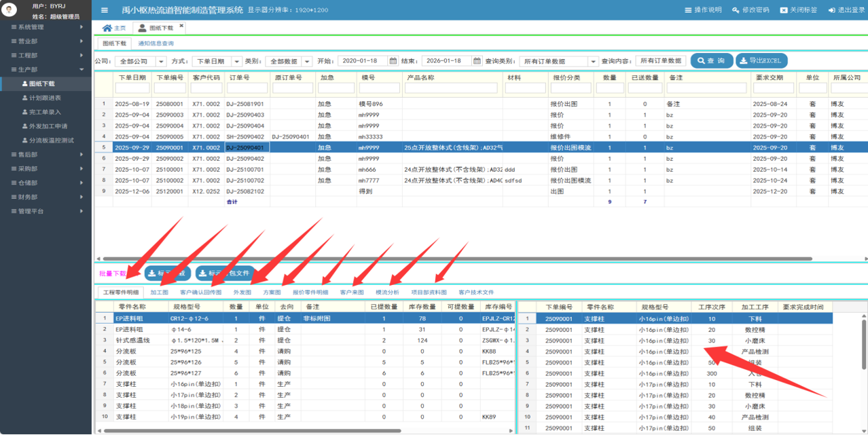Switch to the 通知信息查询 tab
Image resolution: width=868 pixels, height=435 pixels.
156,43
